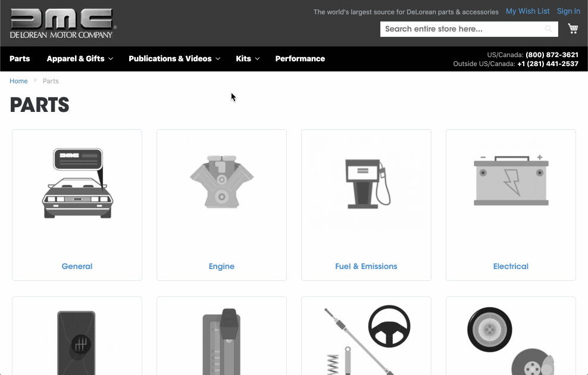This screenshot has width=588, height=375.
Task: Click the US/Canada phone number (800) 872-3621
Action: click(x=552, y=55)
